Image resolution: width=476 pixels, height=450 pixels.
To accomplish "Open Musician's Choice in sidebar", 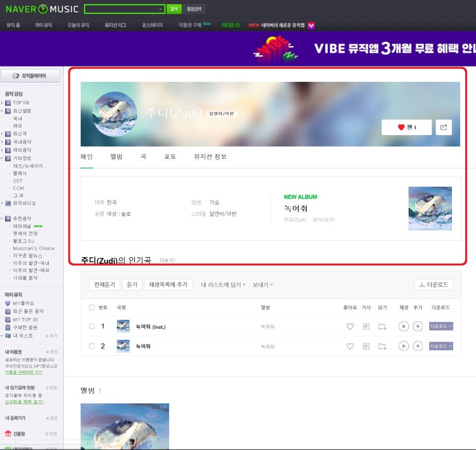I will pos(34,248).
